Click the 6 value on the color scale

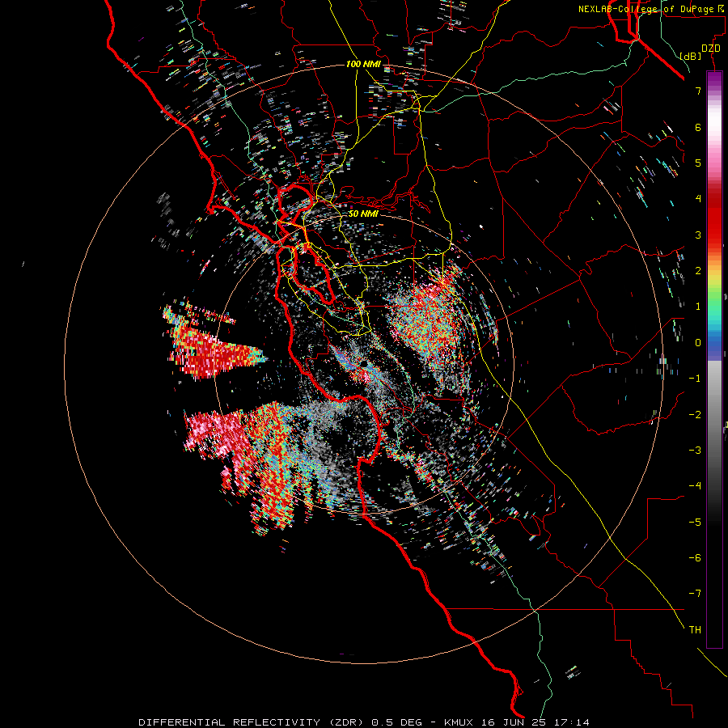698,127
